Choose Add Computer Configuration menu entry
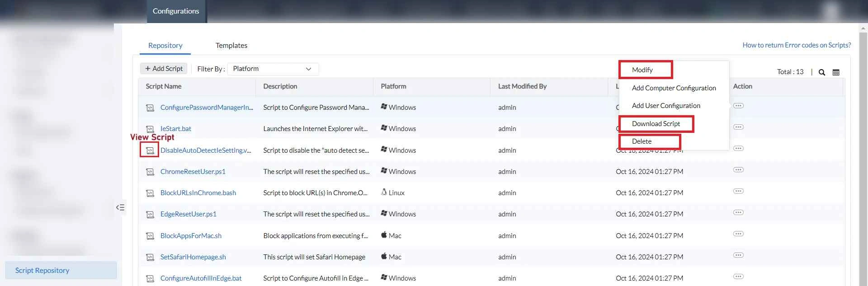Image resolution: width=868 pixels, height=286 pixels. tap(674, 88)
